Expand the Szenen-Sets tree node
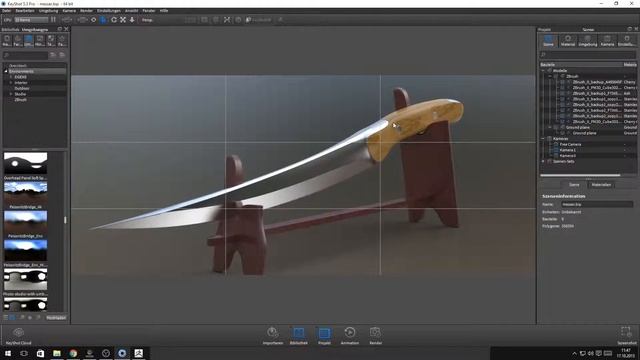 coord(543,161)
